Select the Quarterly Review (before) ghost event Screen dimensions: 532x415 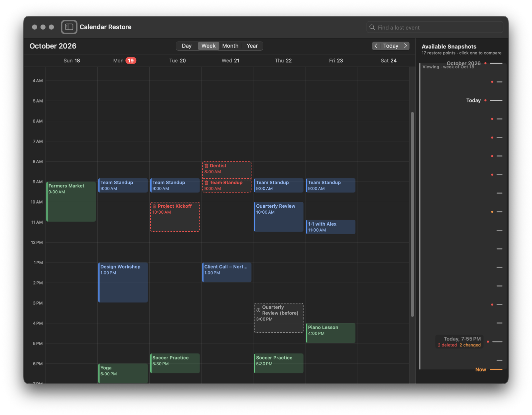point(279,318)
